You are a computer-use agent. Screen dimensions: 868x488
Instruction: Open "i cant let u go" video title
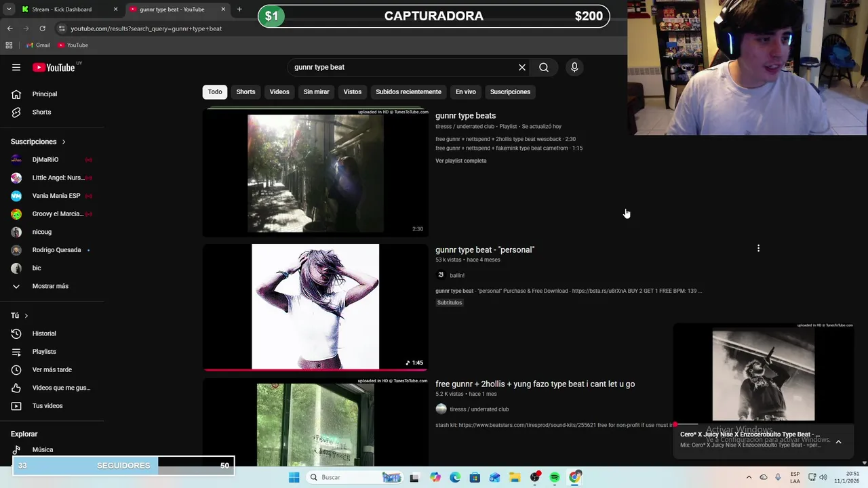click(535, 384)
